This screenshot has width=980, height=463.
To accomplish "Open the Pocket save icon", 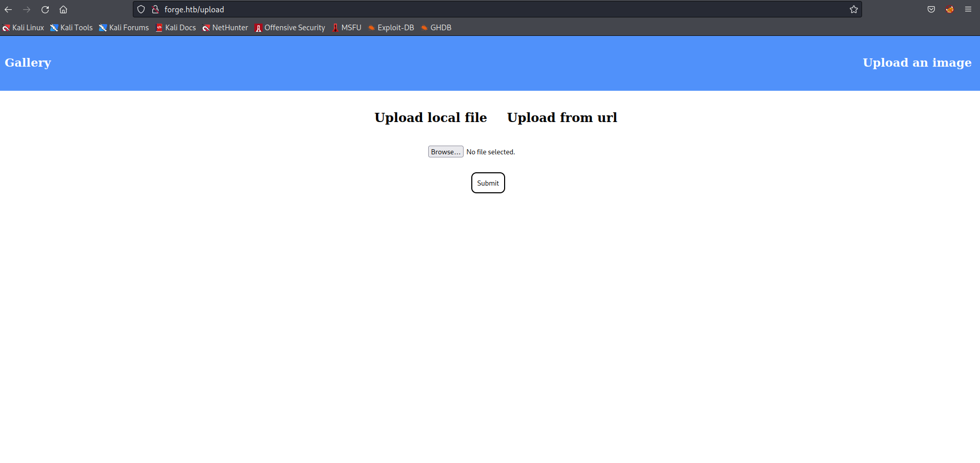I will [x=931, y=10].
